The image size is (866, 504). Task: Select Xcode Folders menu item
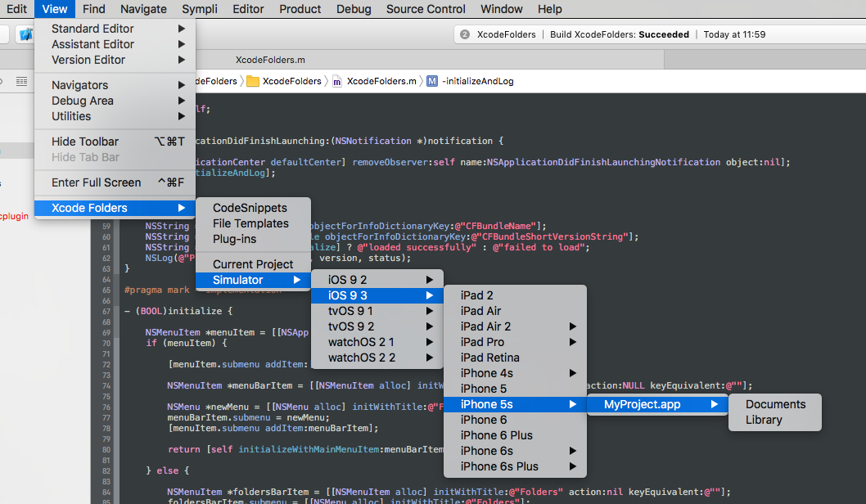coord(115,208)
